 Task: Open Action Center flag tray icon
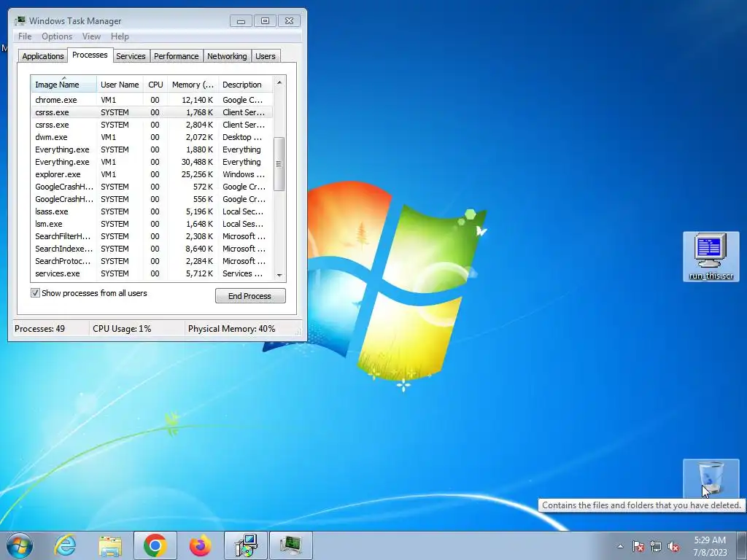(x=638, y=546)
